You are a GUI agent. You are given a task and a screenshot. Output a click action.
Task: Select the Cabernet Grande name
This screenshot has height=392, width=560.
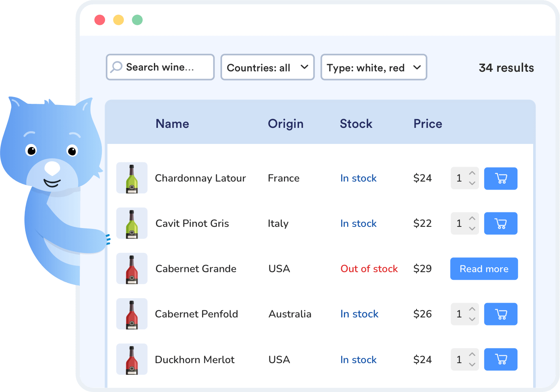coord(196,269)
